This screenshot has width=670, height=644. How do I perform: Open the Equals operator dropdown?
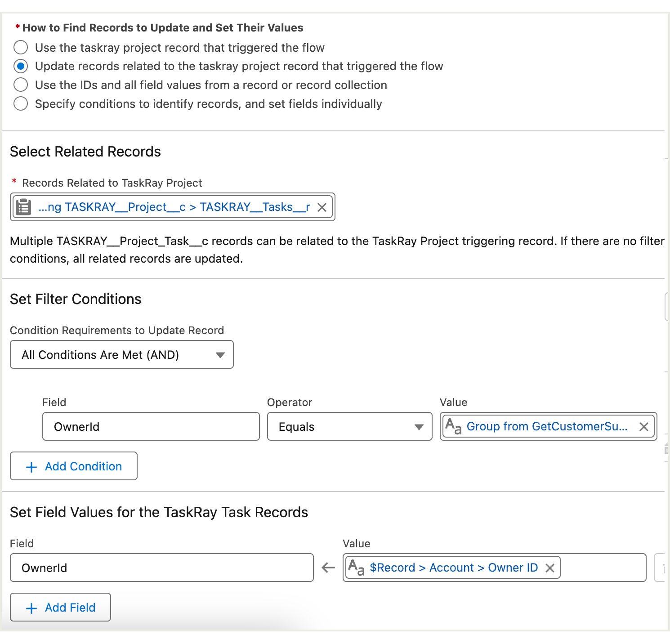pyautogui.click(x=350, y=426)
